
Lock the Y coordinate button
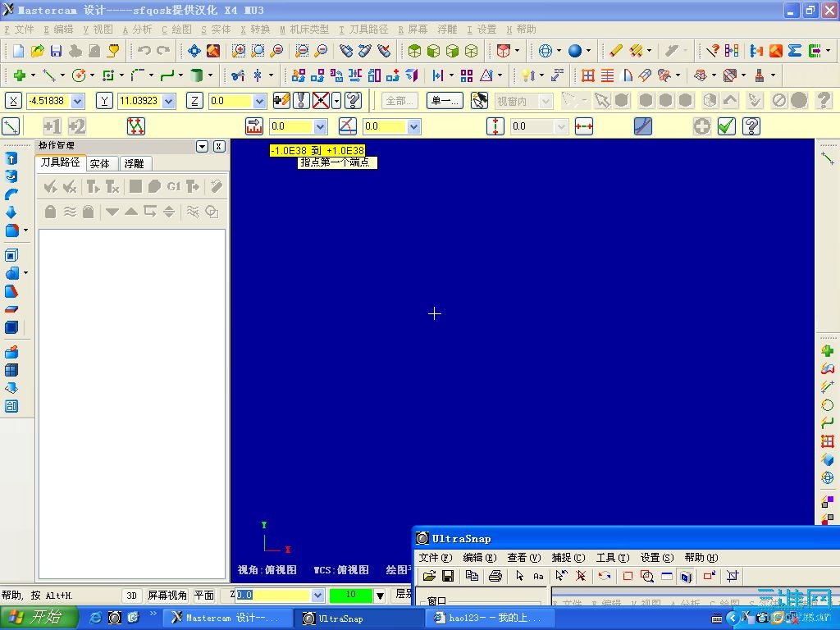(104, 101)
